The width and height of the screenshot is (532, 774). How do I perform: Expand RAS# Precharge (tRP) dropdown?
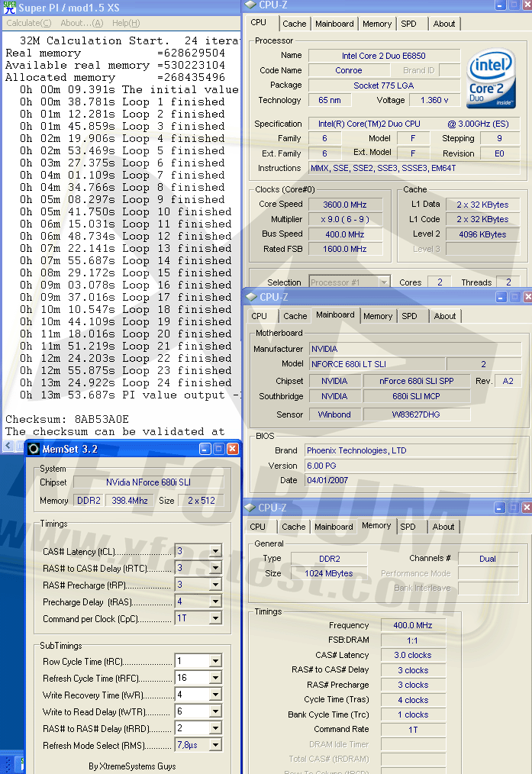coord(216,585)
